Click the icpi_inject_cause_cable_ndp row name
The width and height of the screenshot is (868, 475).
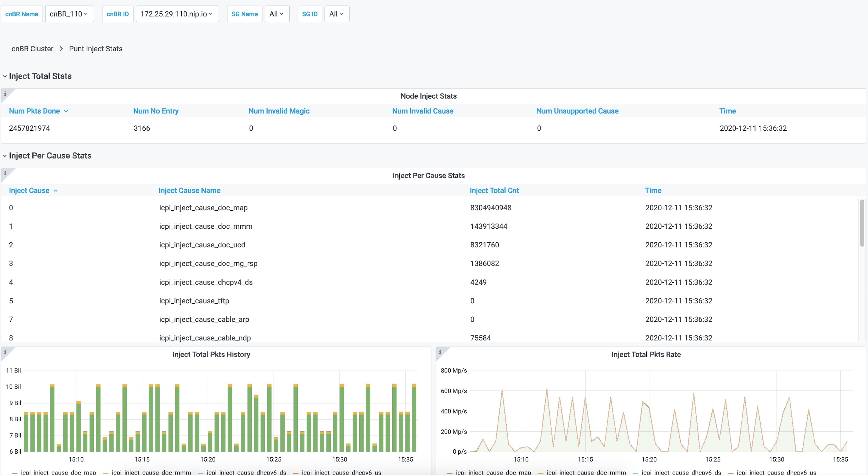pyautogui.click(x=205, y=338)
